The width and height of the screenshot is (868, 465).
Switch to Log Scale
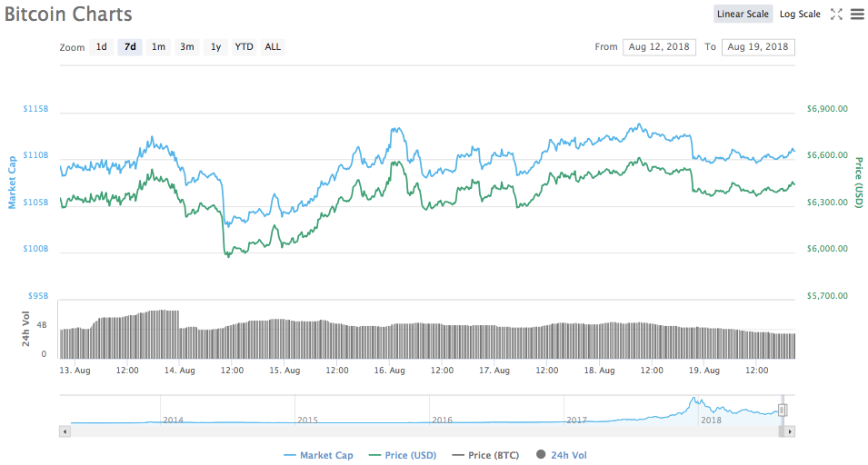[800, 15]
